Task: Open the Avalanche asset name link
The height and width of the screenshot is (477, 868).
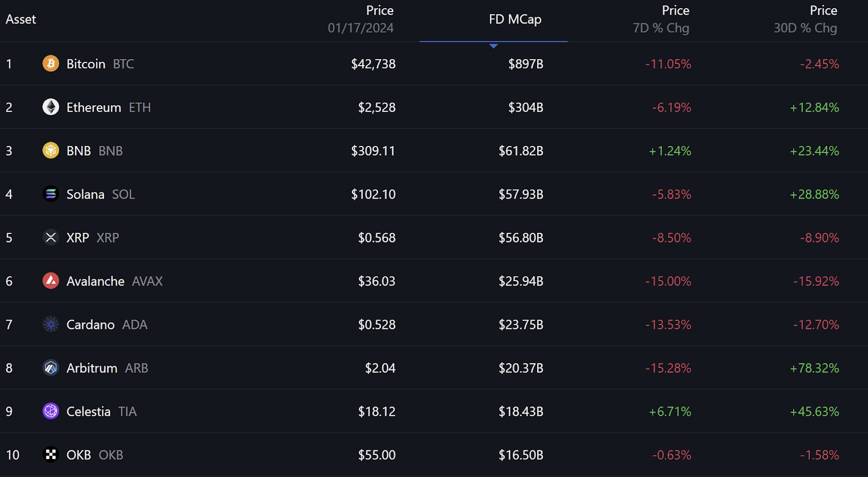Action: [x=95, y=281]
